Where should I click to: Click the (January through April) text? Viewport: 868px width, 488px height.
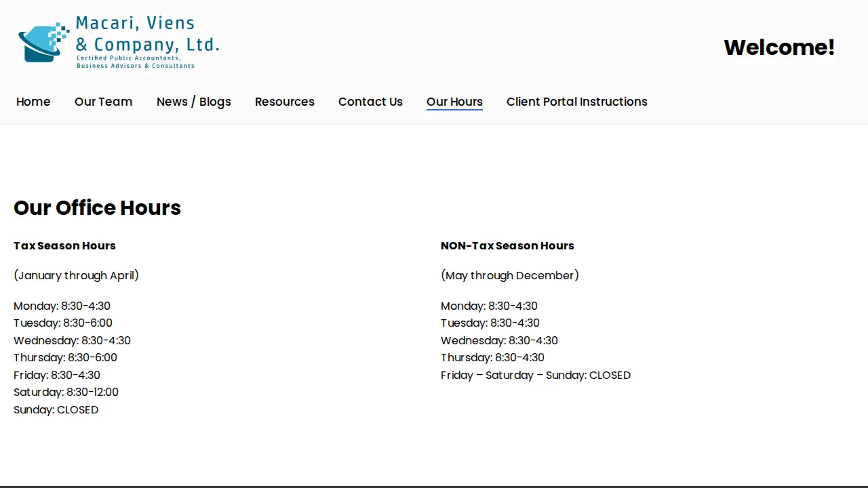coord(76,275)
